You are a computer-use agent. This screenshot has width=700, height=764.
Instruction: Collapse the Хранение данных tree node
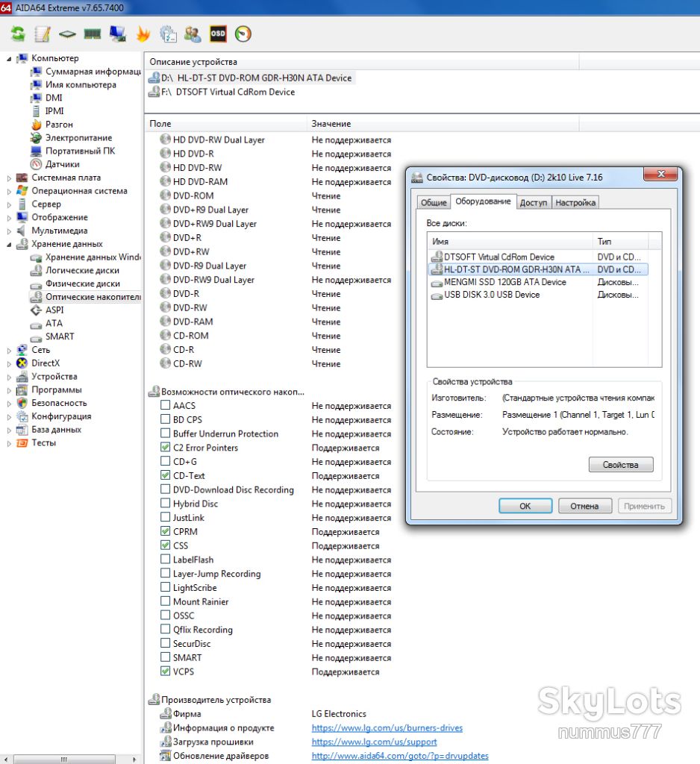coord(9,244)
